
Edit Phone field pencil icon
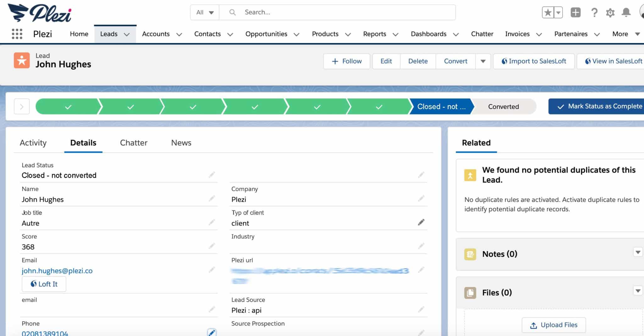click(x=212, y=333)
